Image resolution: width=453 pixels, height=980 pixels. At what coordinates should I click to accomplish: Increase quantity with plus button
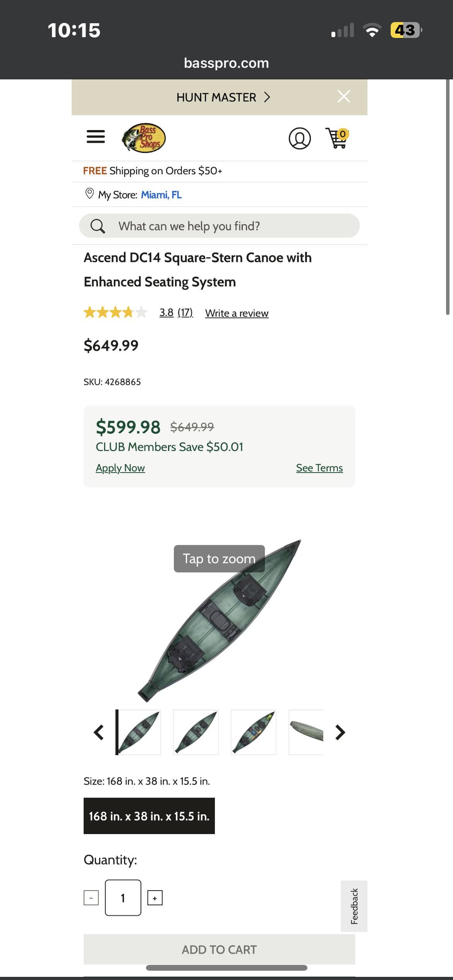[155, 898]
